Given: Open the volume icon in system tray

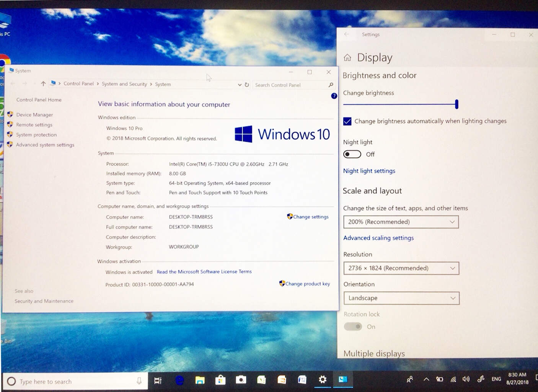Looking at the screenshot, I should tap(466, 379).
